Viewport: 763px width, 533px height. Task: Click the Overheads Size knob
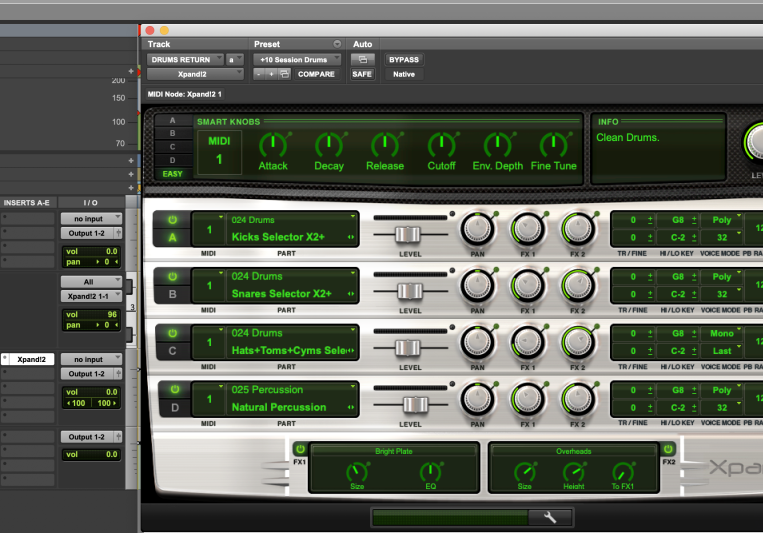click(x=525, y=471)
